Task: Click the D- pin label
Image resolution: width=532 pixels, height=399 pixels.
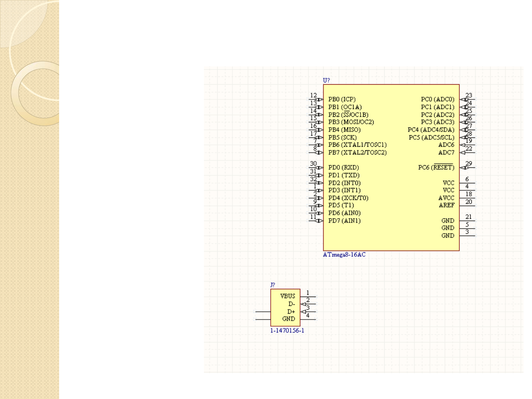Action: tap(292, 304)
